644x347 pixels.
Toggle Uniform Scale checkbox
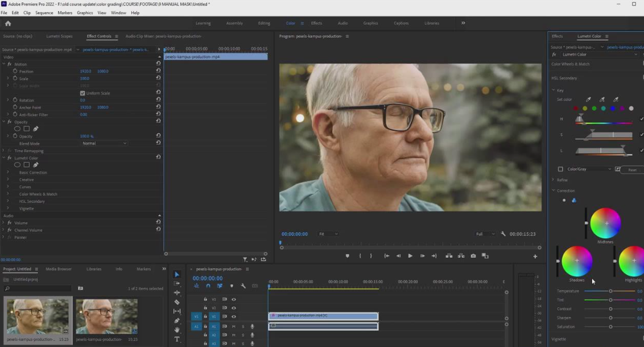click(82, 93)
